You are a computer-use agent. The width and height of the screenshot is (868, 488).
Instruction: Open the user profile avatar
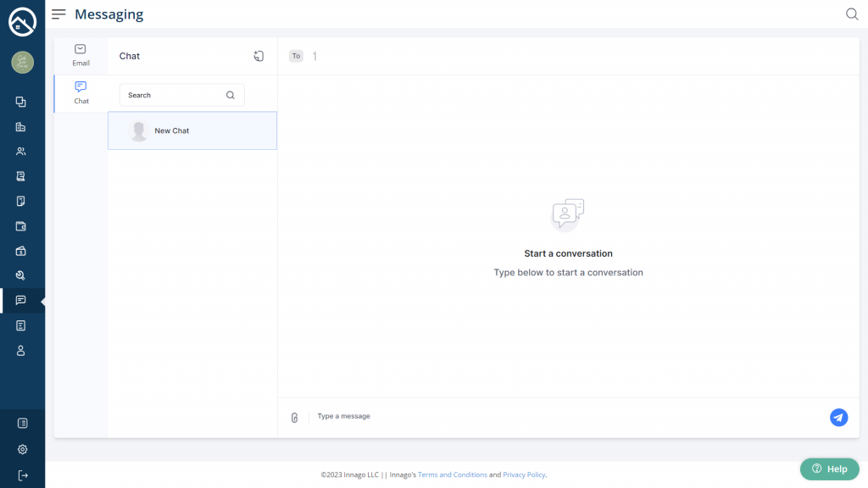point(22,62)
